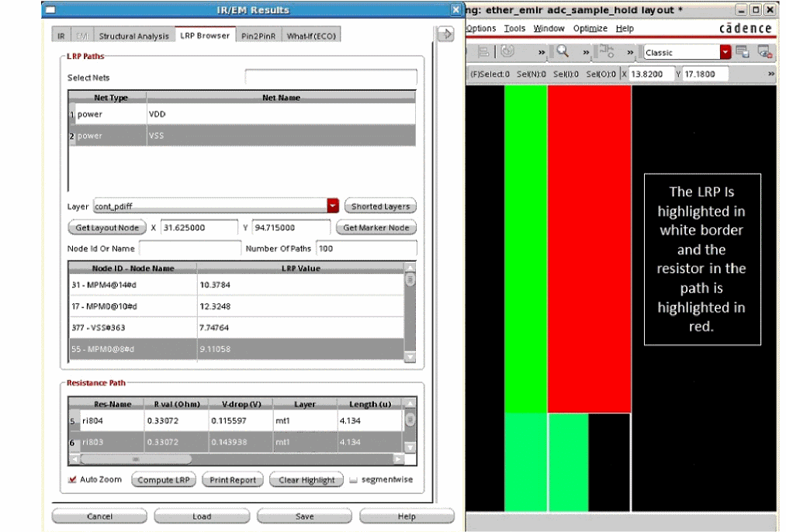The width and height of the screenshot is (786, 532).
Task: Switch to the Structural Analysis tab
Action: (x=133, y=36)
